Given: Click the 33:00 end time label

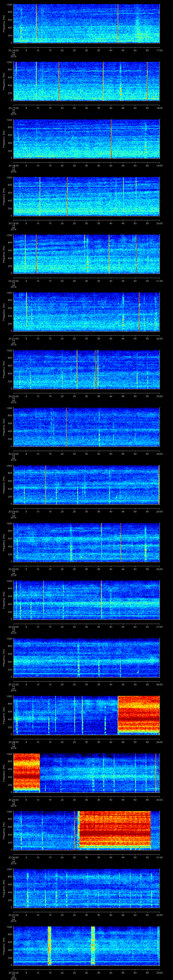Looking at the screenshot, I should (x=159, y=972).
